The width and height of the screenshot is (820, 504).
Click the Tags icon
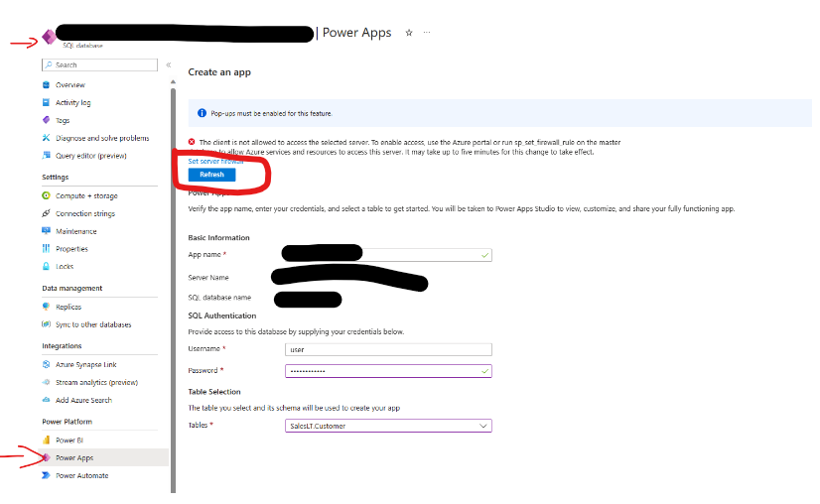click(x=46, y=120)
